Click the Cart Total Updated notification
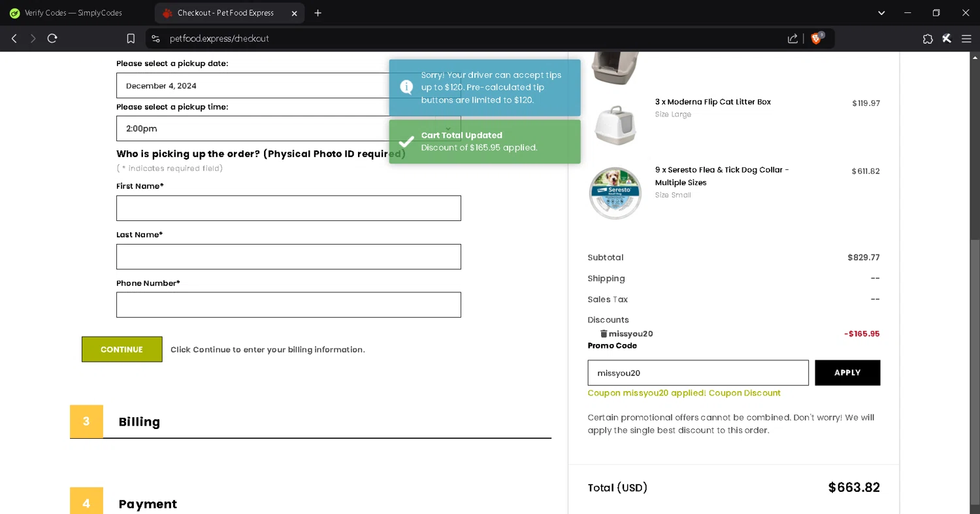 coord(485,141)
